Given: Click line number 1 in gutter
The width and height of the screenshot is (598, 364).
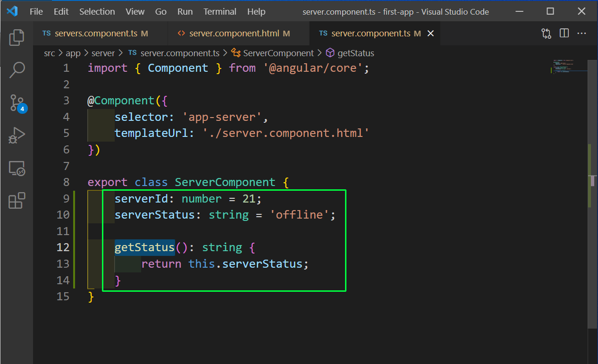Looking at the screenshot, I should (x=66, y=68).
